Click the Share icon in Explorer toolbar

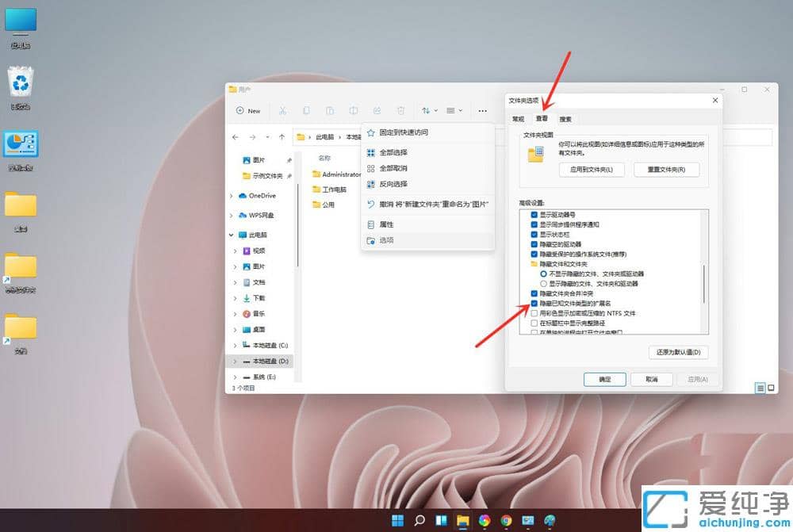pos(378,110)
